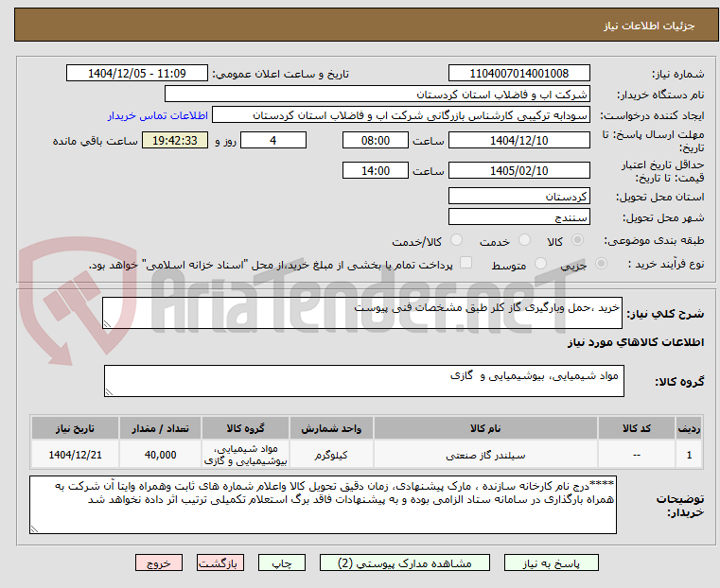Viewport: 720px width, 588px height.
Task: Click the quantity cell 40,000
Action: tap(160, 455)
